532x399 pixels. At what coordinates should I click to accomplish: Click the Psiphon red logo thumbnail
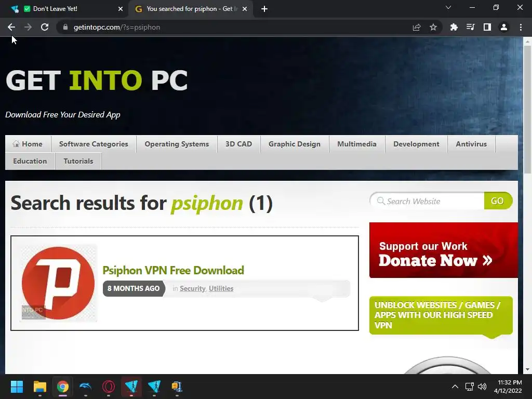click(x=58, y=283)
